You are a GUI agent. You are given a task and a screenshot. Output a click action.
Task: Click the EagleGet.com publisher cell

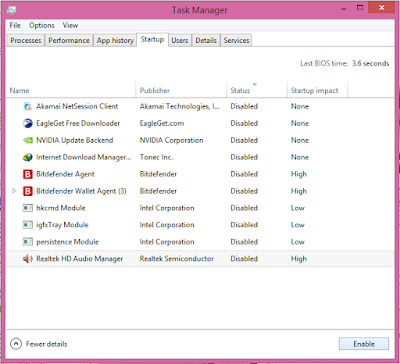pyautogui.click(x=162, y=123)
